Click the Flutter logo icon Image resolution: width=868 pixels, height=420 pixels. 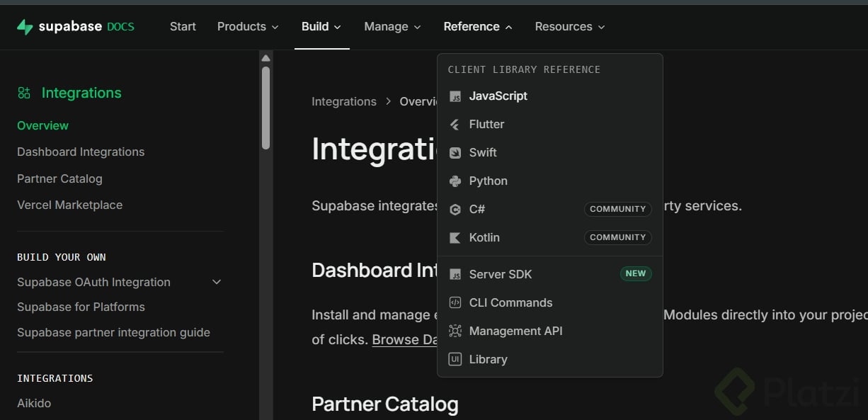click(x=455, y=125)
